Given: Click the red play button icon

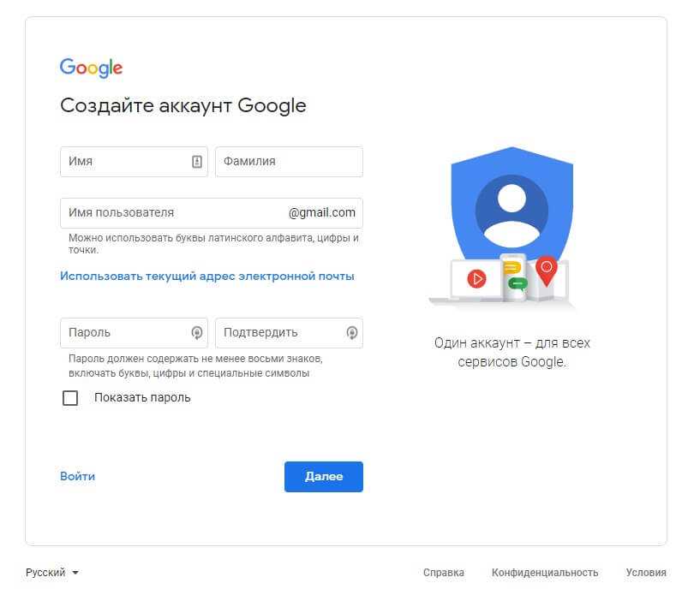Looking at the screenshot, I should (x=476, y=278).
